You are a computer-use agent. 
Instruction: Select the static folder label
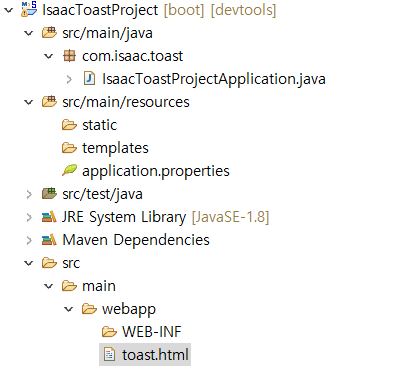[100, 125]
